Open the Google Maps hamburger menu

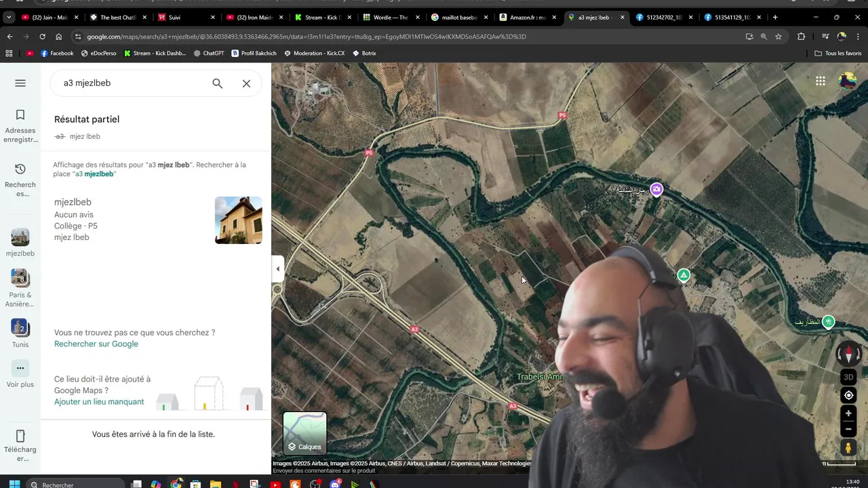(20, 83)
